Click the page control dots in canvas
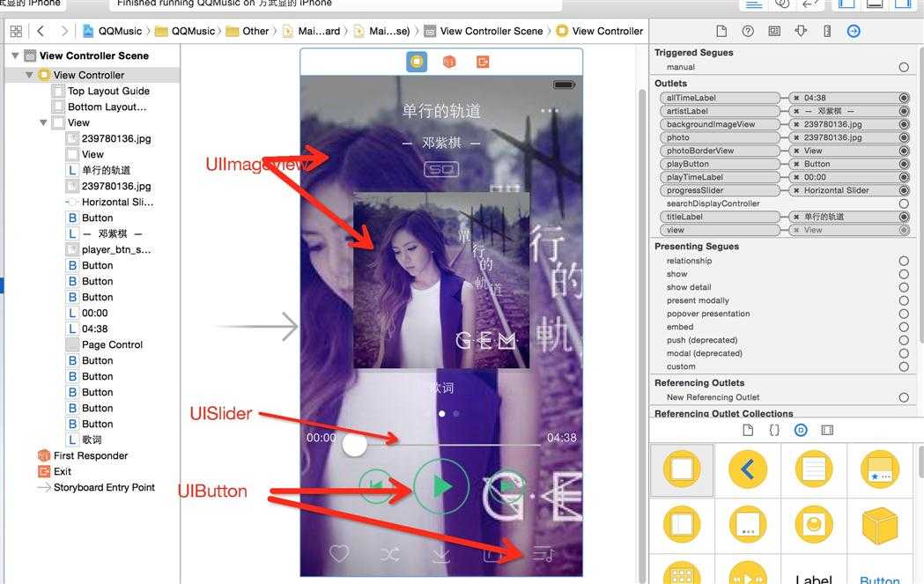This screenshot has width=924, height=584. (x=442, y=414)
